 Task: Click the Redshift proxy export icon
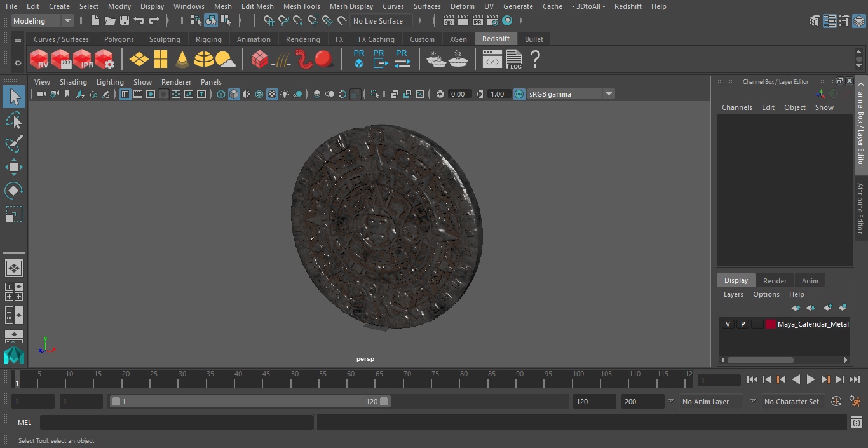(379, 60)
